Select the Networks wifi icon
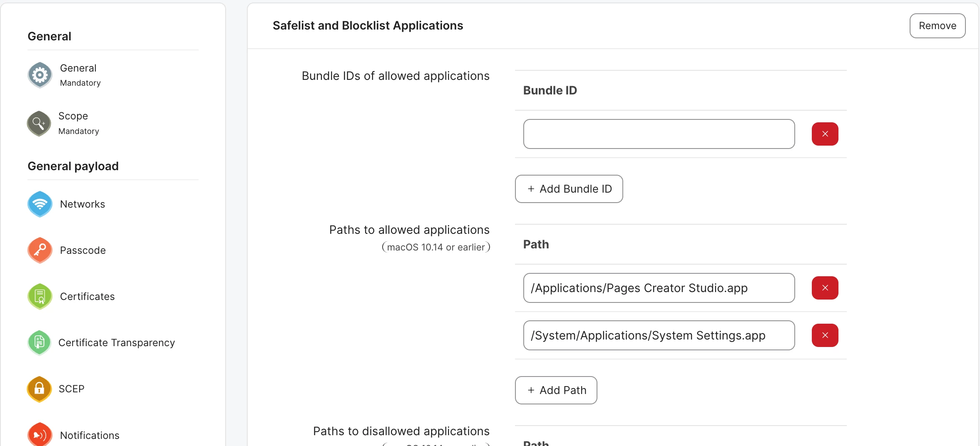The height and width of the screenshot is (446, 980). coord(40,204)
